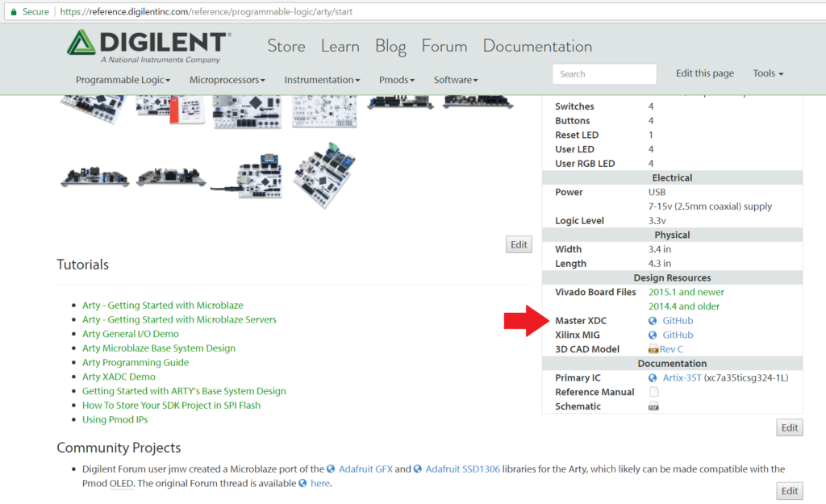
Task: Open the Arty Programming Guide
Action: click(136, 362)
